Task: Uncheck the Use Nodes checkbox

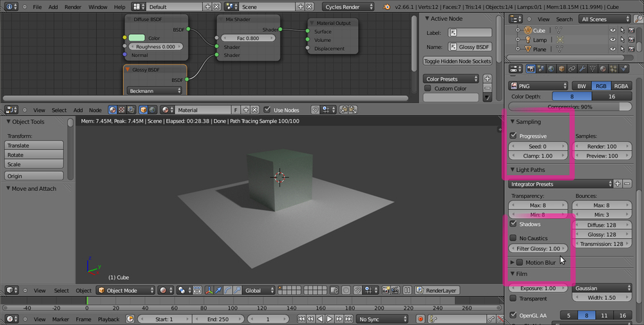Action: click(x=268, y=110)
